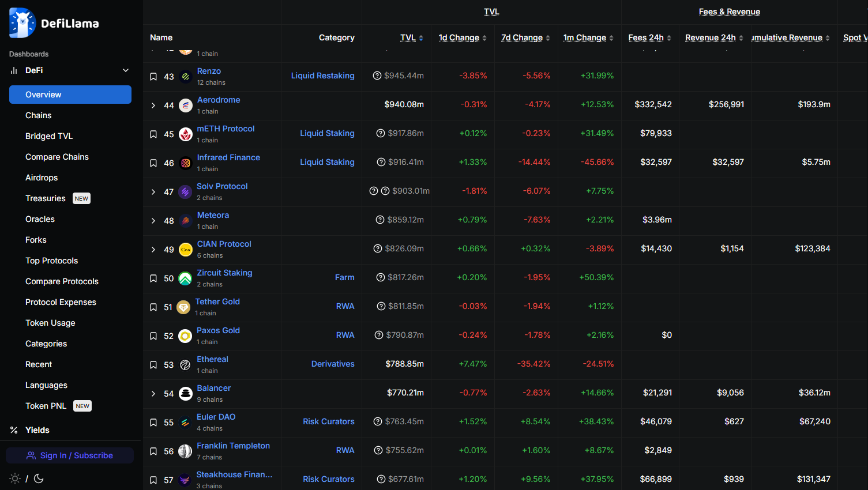Screen dimensions: 868x490
Task: Click the Zircuit Staking logo
Action: coord(185,278)
